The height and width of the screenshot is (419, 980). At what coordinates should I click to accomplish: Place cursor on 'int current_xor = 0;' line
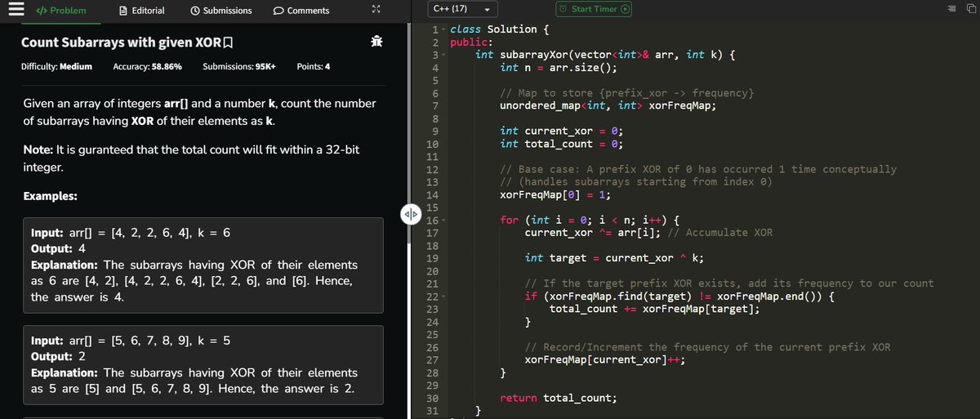click(x=562, y=131)
